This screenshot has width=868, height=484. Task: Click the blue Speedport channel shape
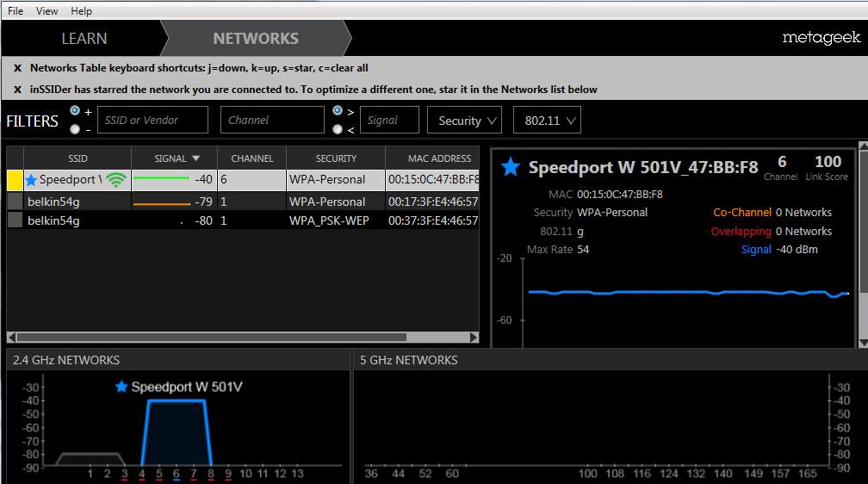click(x=177, y=432)
